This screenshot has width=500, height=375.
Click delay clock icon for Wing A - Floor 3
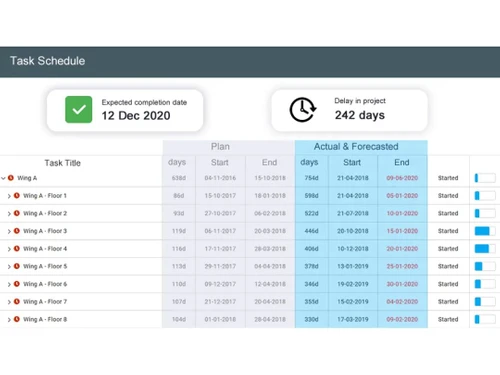[17, 231]
